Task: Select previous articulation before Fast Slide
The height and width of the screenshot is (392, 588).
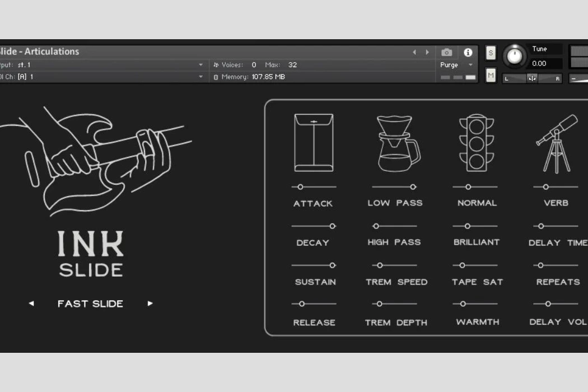Action: click(31, 304)
